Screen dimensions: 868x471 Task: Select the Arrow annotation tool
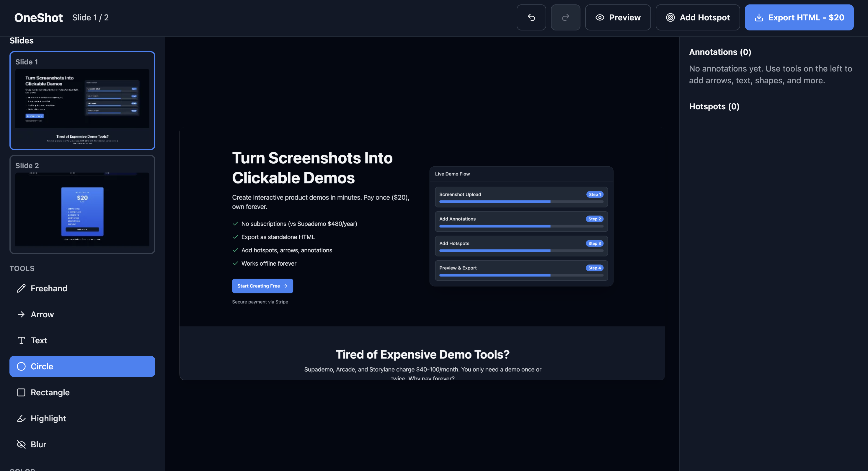tap(42, 314)
